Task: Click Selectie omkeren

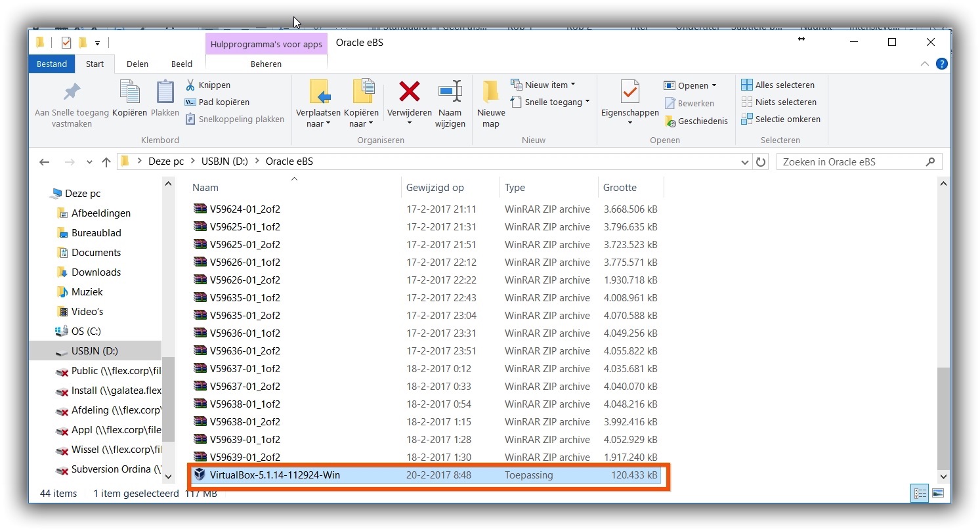Action: (x=780, y=119)
